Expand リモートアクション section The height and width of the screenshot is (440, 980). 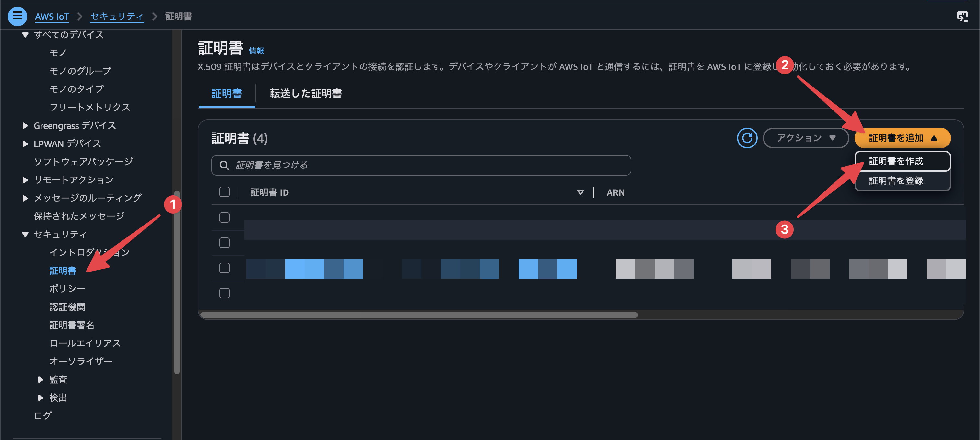(25, 180)
